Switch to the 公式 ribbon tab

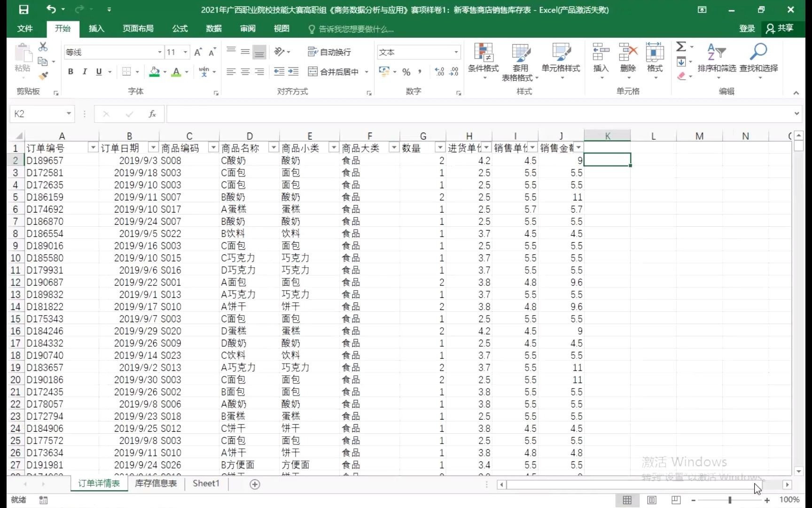coord(180,29)
